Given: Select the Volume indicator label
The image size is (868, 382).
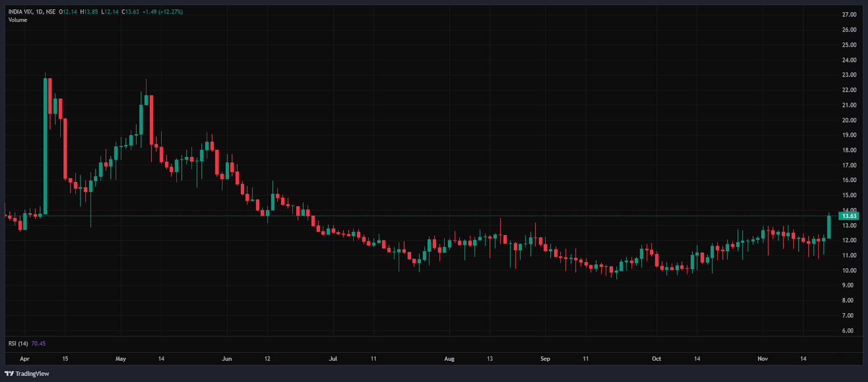Looking at the screenshot, I should point(18,20).
